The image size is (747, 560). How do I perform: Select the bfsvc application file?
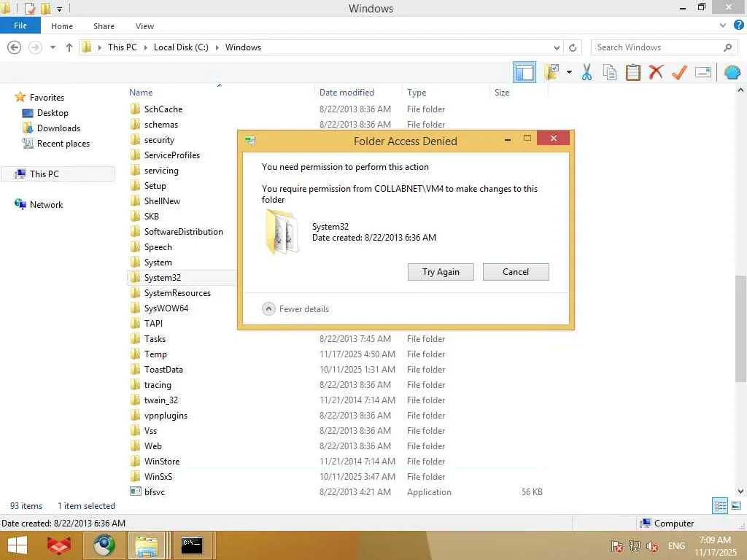point(155,492)
